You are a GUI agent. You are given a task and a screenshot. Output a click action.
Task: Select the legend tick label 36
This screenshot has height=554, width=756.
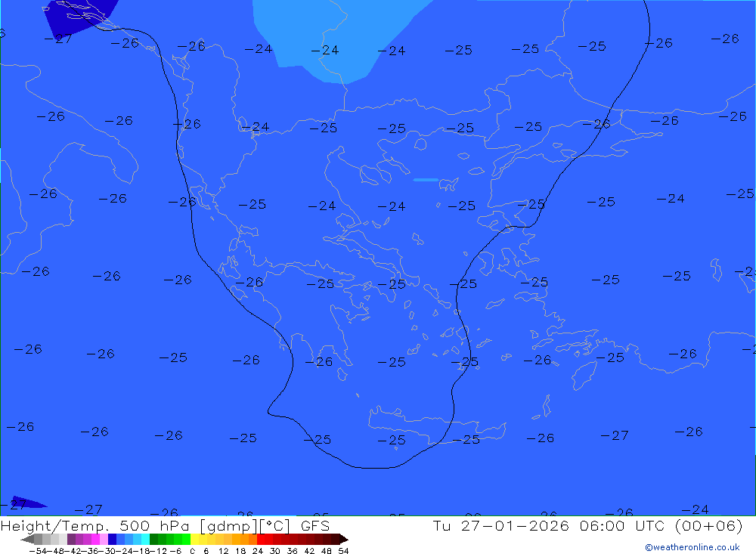click(x=292, y=551)
